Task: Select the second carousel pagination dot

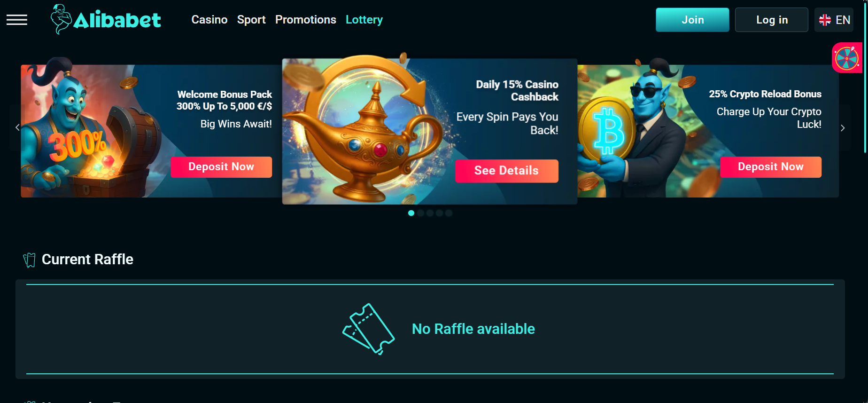Action: pyautogui.click(x=421, y=213)
